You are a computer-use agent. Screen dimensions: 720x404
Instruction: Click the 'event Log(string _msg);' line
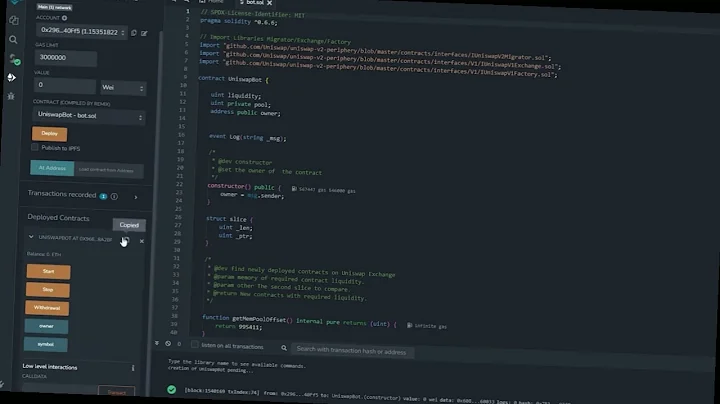[x=248, y=137]
